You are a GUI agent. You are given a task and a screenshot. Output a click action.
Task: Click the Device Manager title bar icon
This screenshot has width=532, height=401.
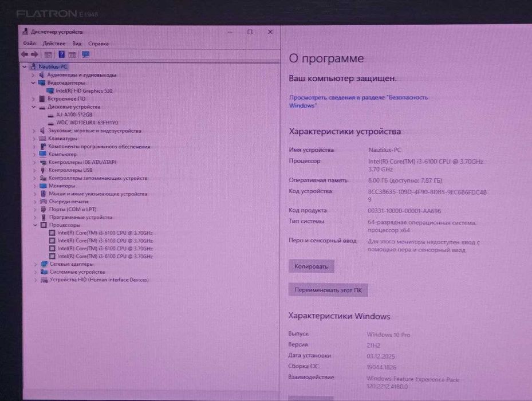[x=25, y=32]
